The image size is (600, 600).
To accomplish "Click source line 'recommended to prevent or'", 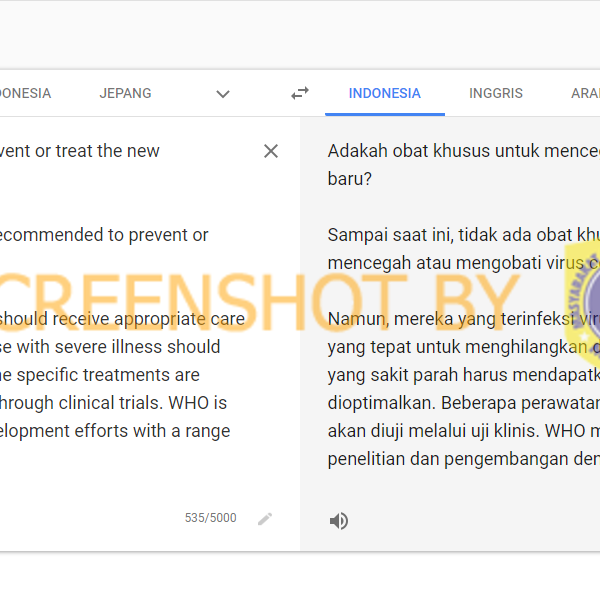I will point(104,235).
